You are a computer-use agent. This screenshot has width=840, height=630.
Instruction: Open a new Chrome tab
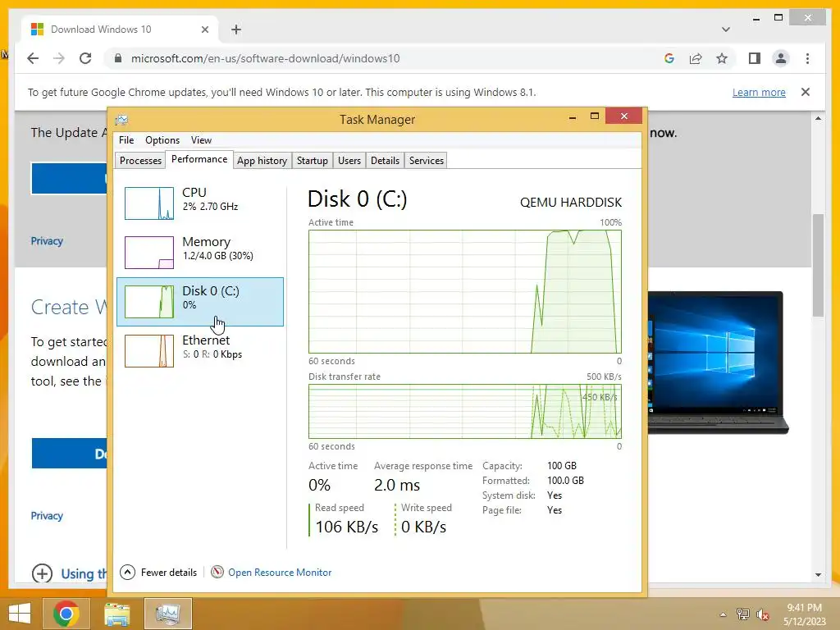(236, 30)
